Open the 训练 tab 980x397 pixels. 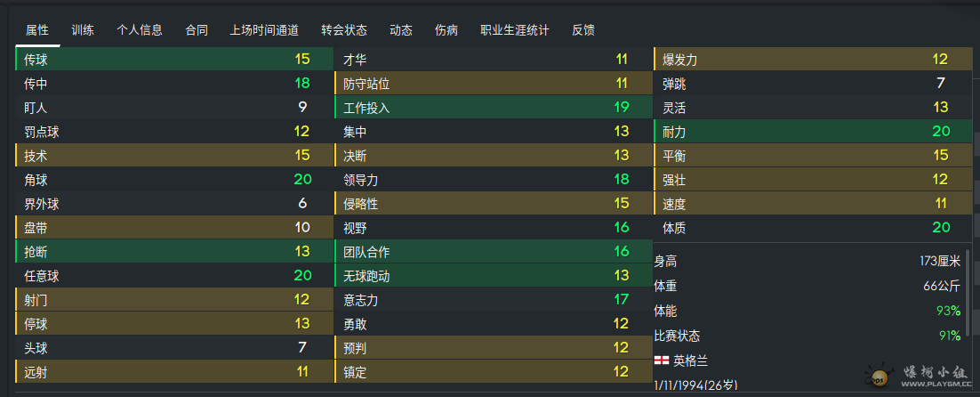[83, 29]
